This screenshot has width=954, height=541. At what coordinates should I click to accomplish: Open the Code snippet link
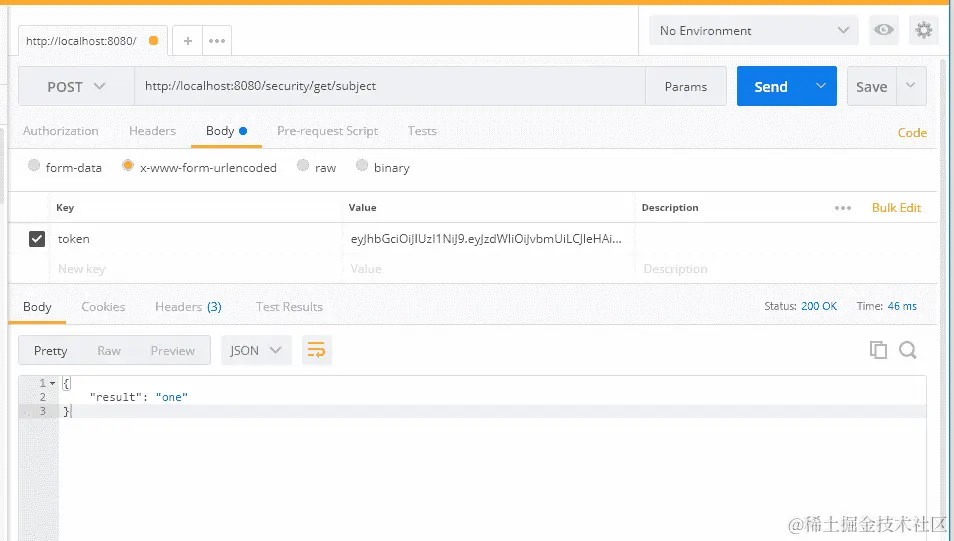point(912,133)
